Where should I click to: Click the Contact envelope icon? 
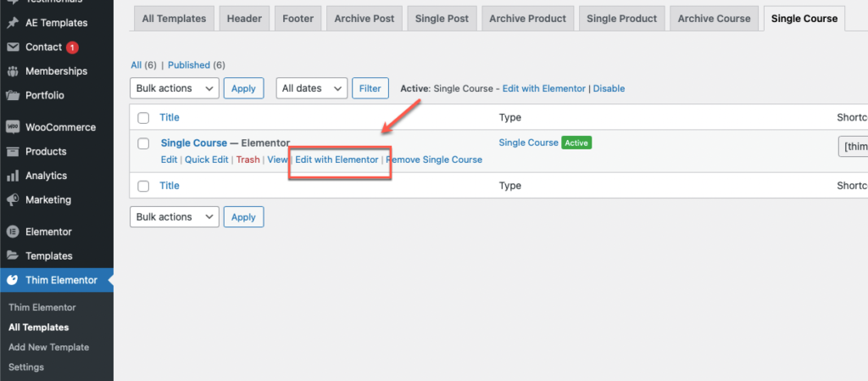point(12,48)
